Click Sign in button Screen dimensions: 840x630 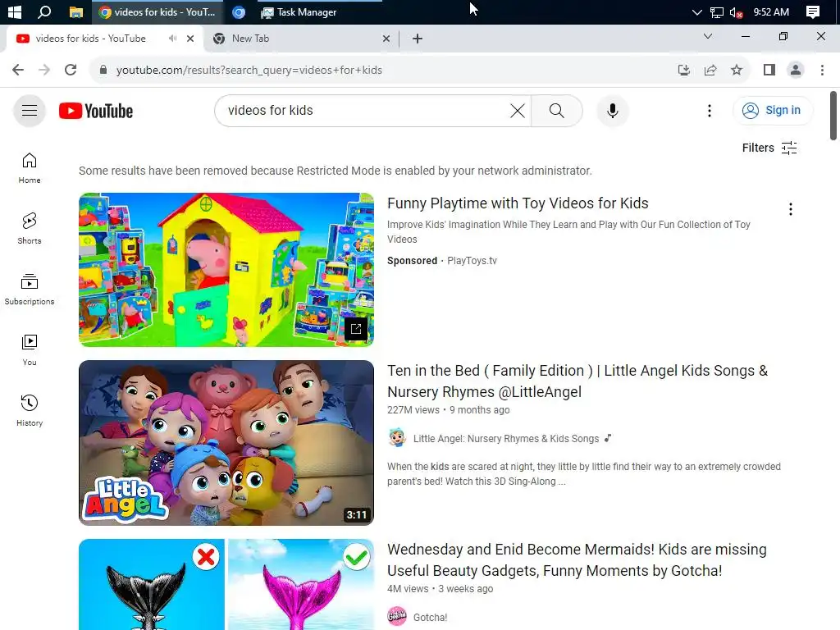coord(773,111)
